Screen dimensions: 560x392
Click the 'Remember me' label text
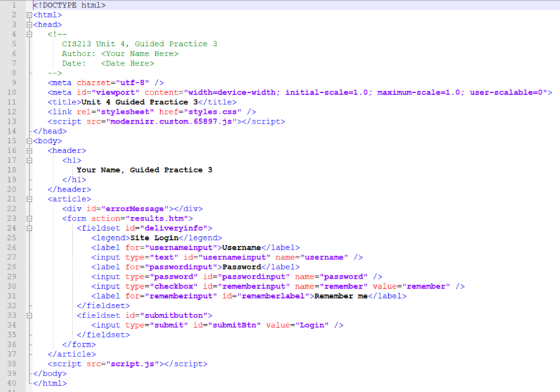tap(341, 296)
